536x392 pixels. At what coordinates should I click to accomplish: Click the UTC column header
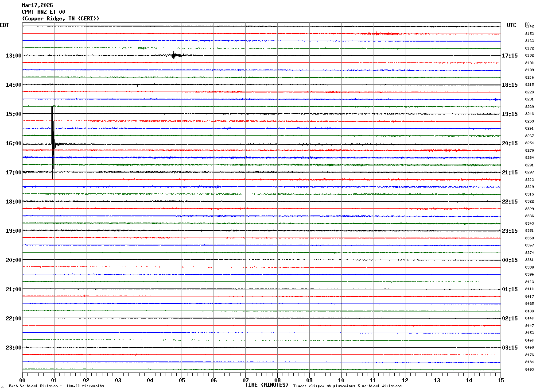click(512, 25)
